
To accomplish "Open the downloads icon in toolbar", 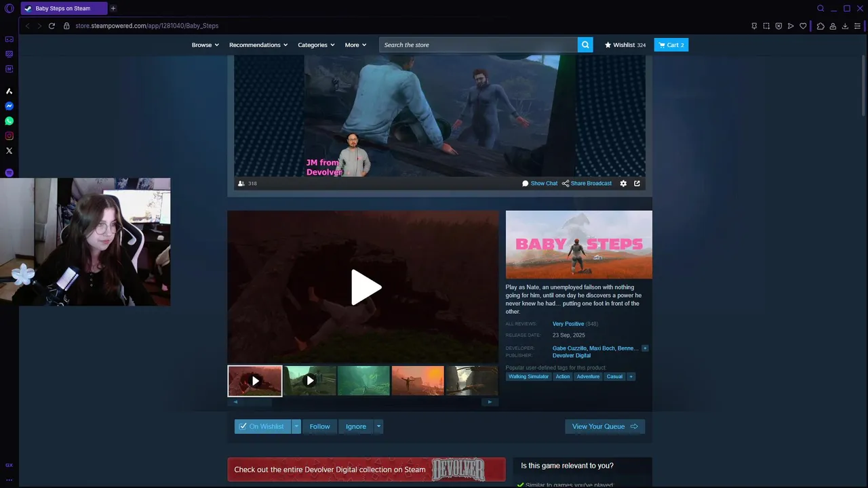I will click(x=845, y=26).
